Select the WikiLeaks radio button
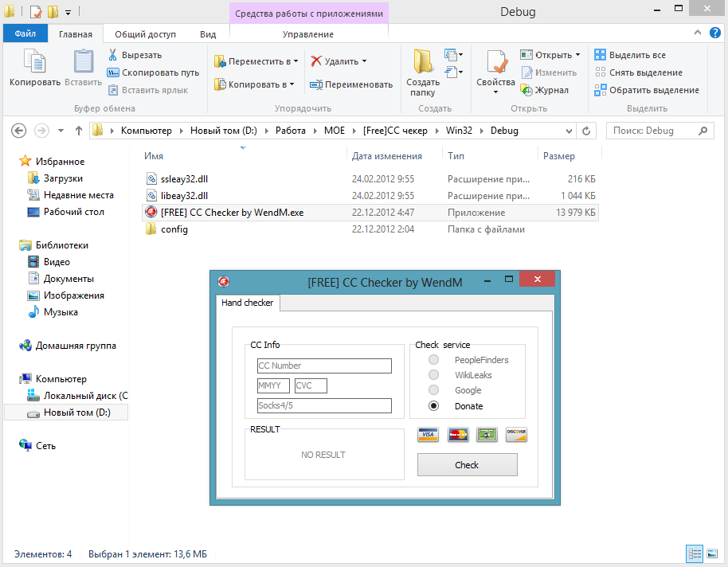 pyautogui.click(x=433, y=375)
